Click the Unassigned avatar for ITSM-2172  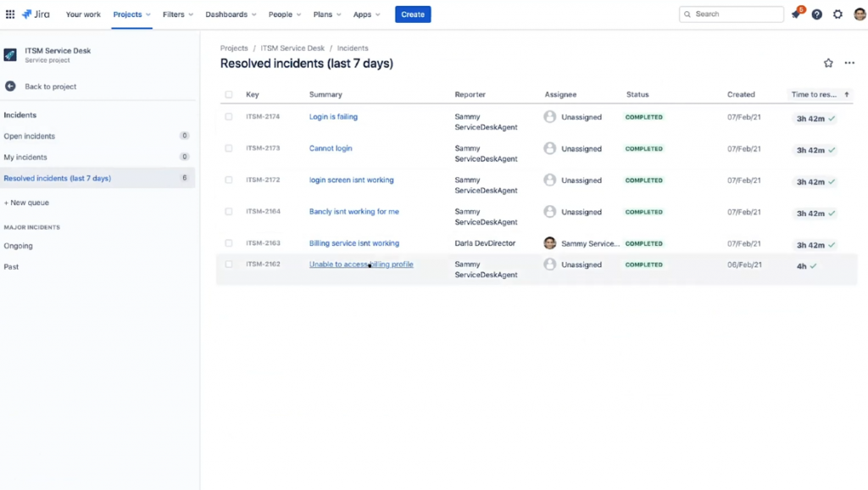(x=549, y=180)
